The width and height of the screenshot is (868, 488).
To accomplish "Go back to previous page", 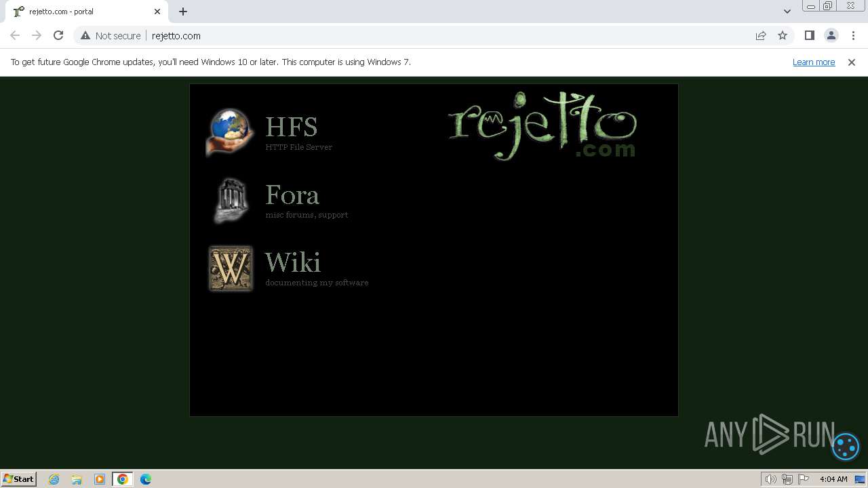I will [15, 35].
